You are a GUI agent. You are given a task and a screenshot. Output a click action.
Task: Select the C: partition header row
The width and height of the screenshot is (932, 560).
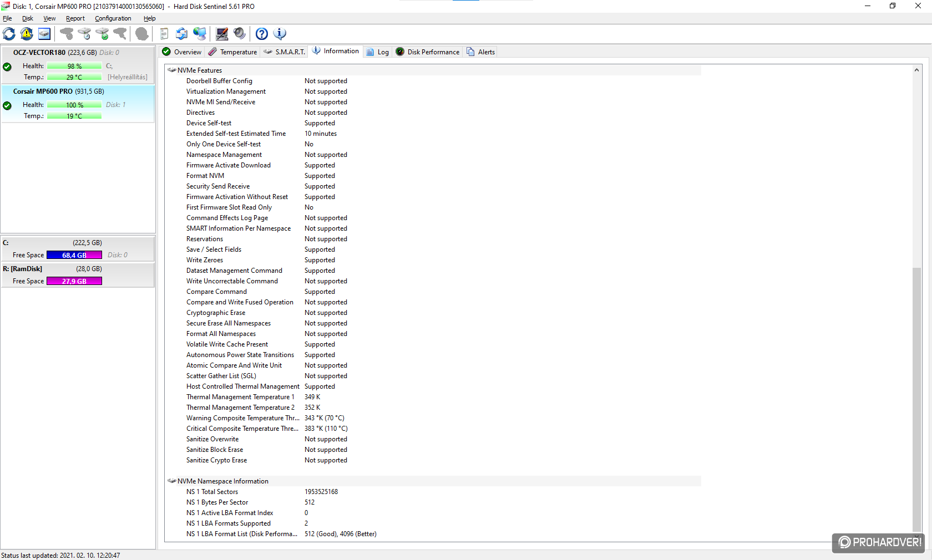pyautogui.click(x=78, y=243)
